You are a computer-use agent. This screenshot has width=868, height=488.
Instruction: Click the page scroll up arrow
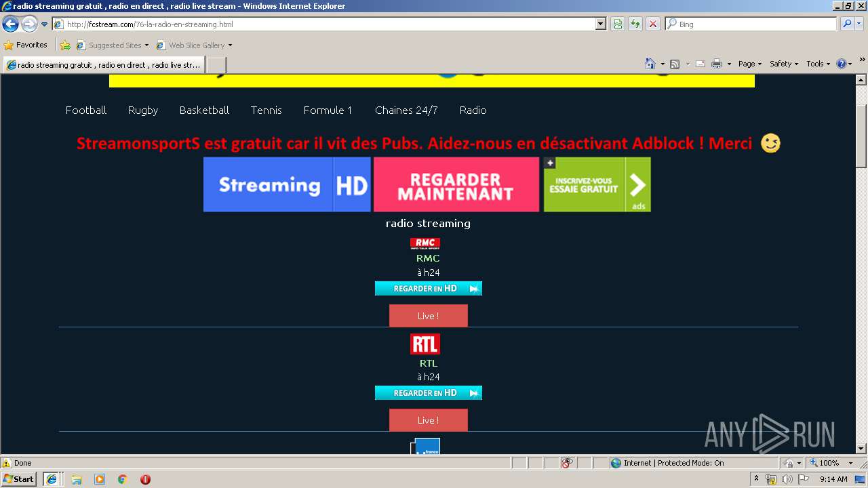pos(861,80)
